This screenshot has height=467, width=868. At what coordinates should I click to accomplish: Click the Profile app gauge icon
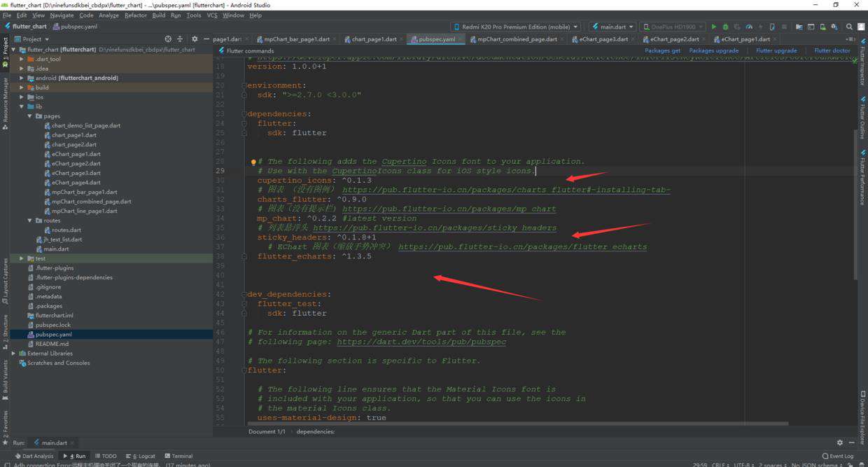click(749, 27)
